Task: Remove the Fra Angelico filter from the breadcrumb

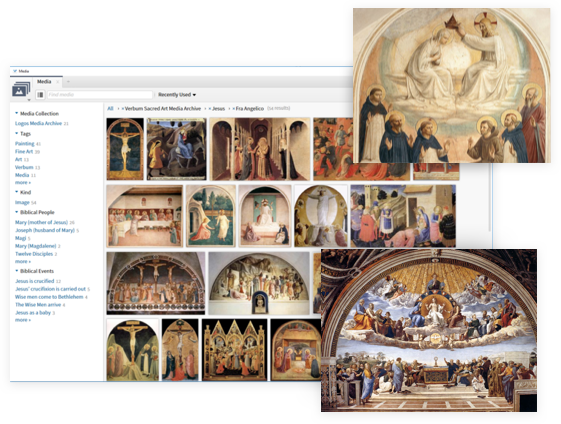Action: point(234,108)
